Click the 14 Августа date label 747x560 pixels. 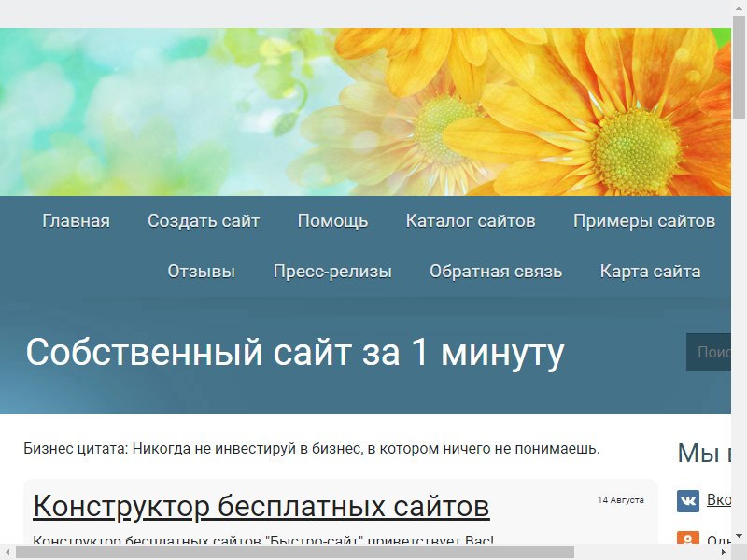tap(621, 500)
